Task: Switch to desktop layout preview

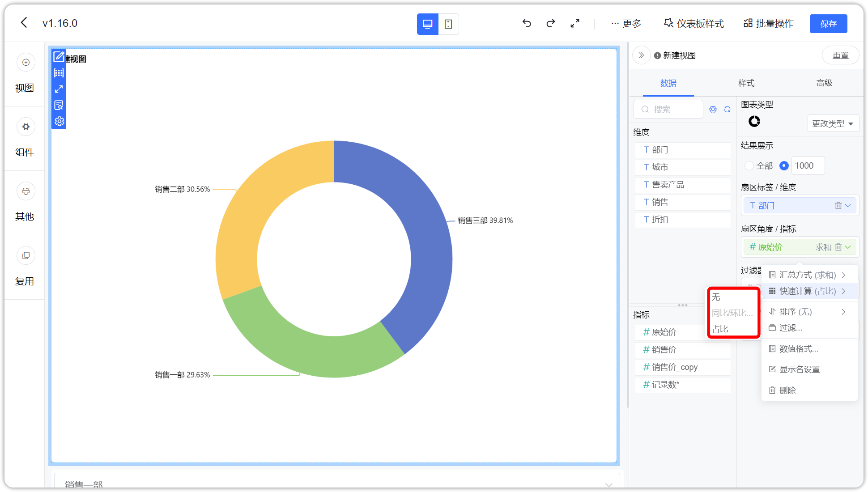Action: pyautogui.click(x=427, y=24)
